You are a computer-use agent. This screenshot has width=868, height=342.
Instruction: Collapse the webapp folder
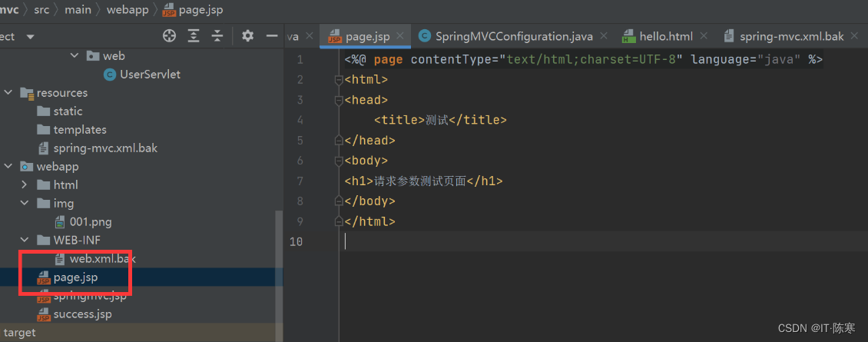coord(8,166)
